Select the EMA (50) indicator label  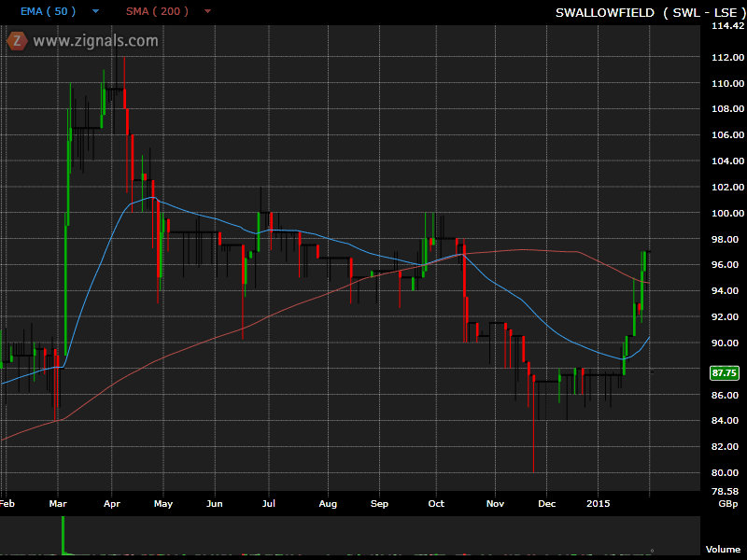(48, 12)
